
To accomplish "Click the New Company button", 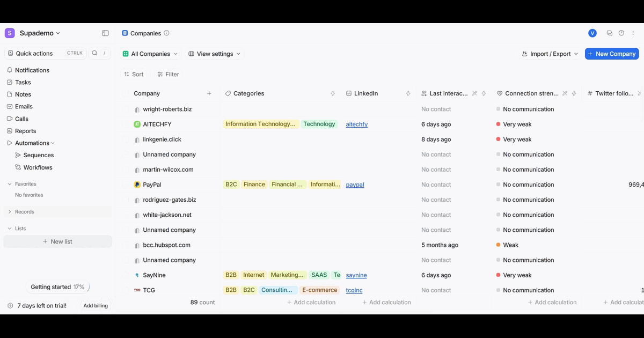I will click(612, 54).
